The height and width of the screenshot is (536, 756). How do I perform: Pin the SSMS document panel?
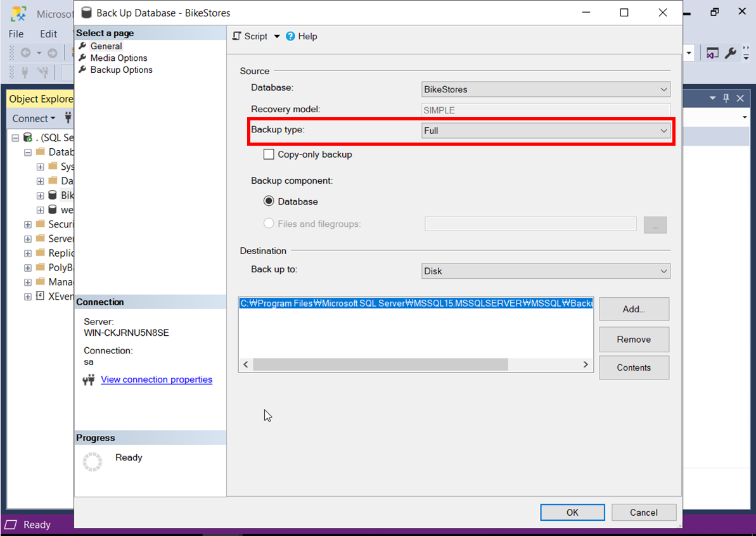(x=726, y=98)
